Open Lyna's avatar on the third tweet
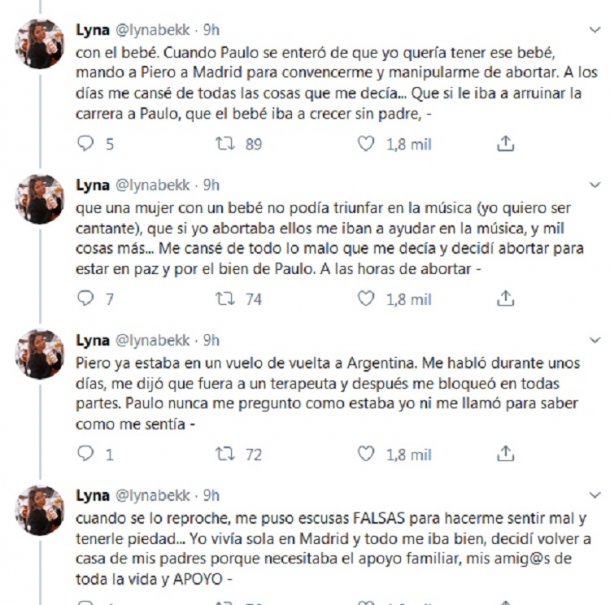The height and width of the screenshot is (605, 610). 39,354
